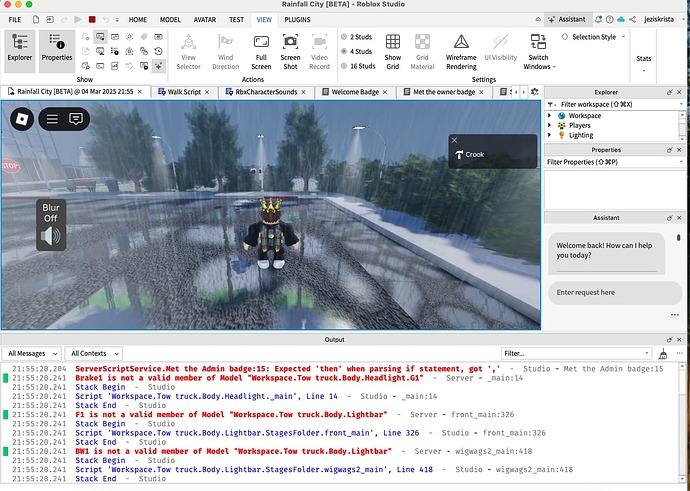
Task: Open the PLUGINS ribbon tab
Action: 297,19
